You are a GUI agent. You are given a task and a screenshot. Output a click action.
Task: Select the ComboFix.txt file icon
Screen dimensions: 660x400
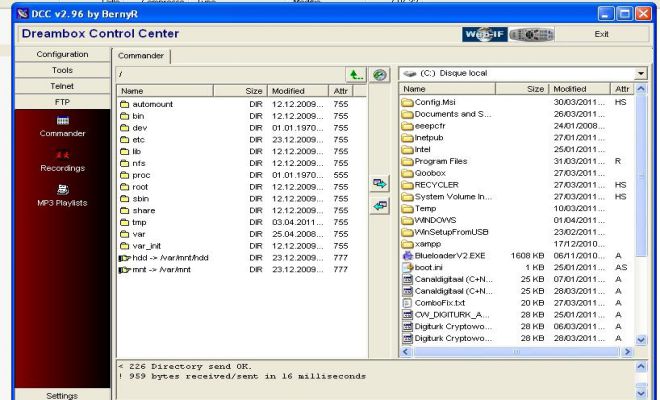pyautogui.click(x=407, y=303)
